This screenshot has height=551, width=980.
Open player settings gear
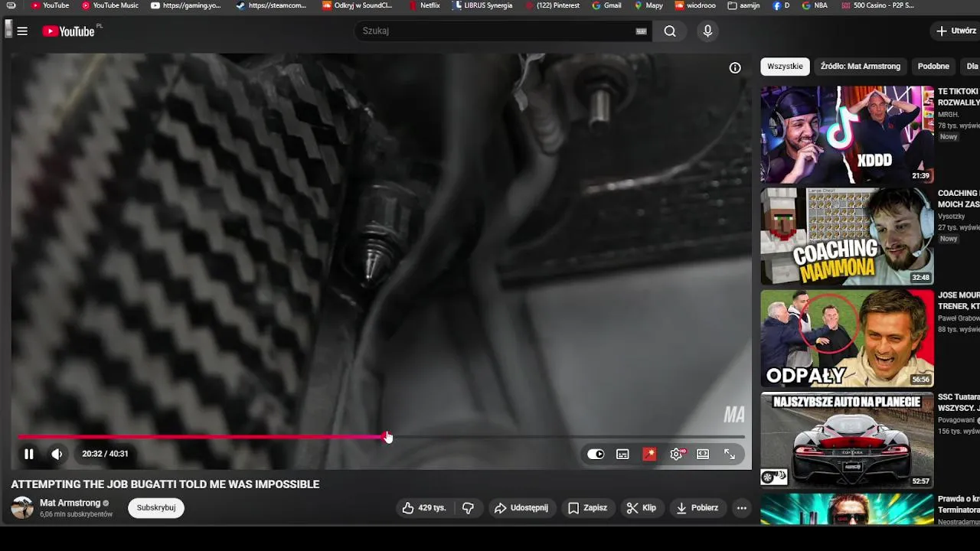pos(677,454)
